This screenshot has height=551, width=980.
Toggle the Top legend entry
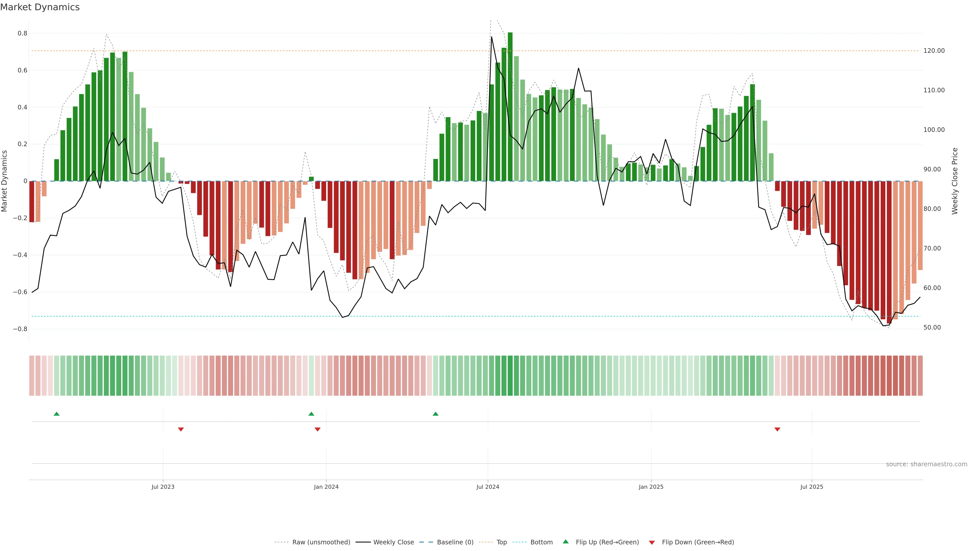[x=501, y=542]
